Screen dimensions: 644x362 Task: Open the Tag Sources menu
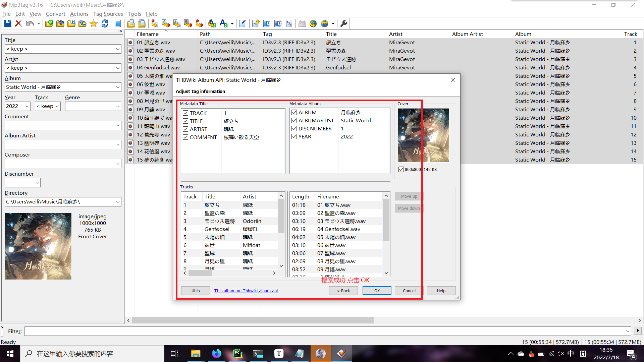coord(108,14)
